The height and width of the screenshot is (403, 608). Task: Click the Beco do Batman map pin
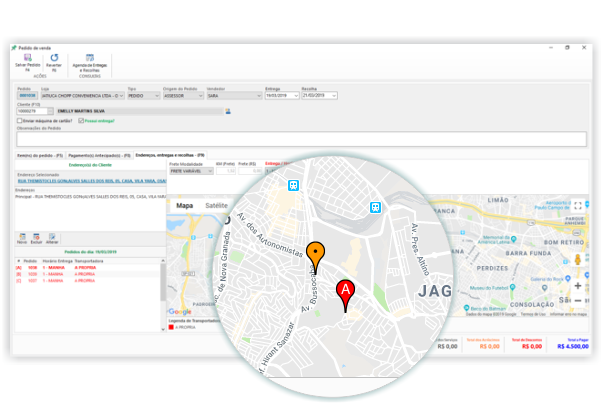tap(466, 308)
